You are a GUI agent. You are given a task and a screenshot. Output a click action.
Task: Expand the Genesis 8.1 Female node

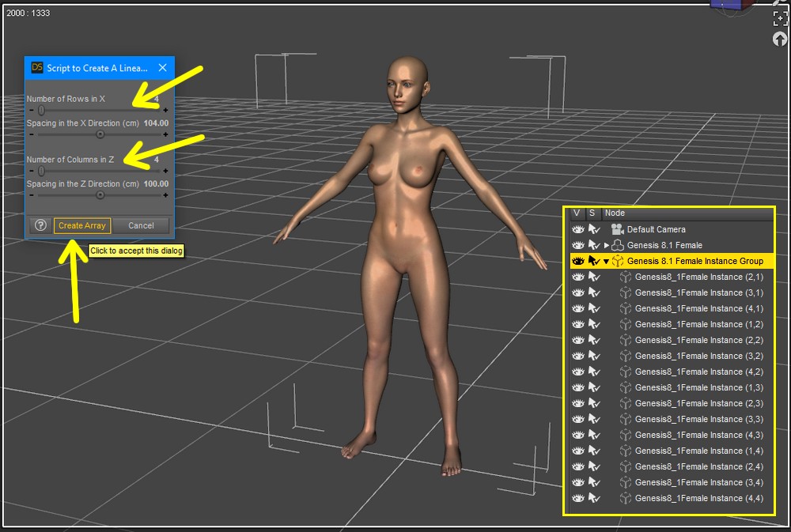pos(607,246)
